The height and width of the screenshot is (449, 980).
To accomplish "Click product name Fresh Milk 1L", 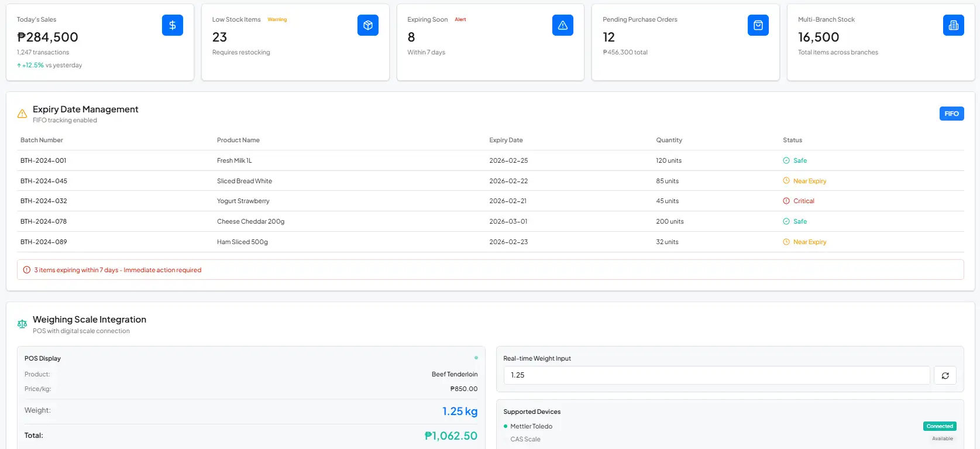I will click(235, 160).
